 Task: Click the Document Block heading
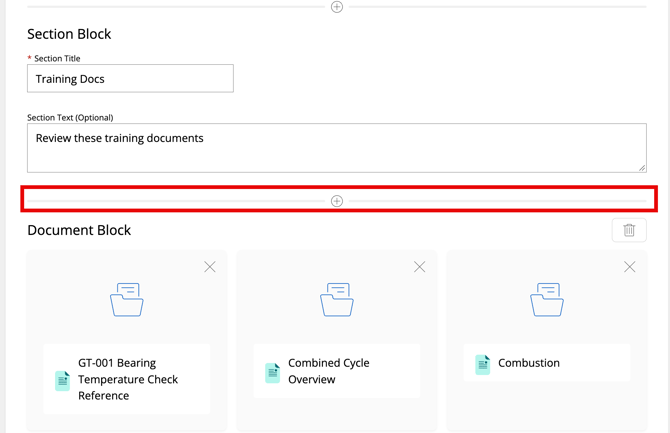pyautogui.click(x=79, y=230)
